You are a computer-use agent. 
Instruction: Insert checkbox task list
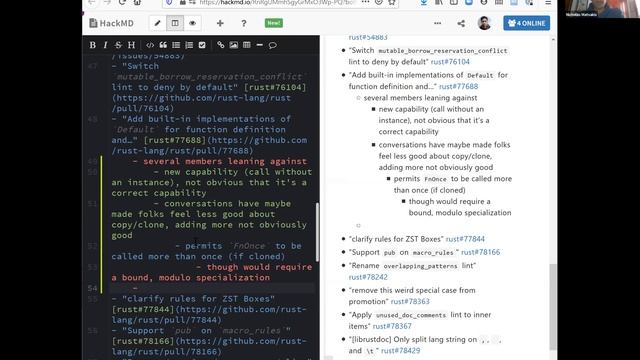tap(202, 45)
